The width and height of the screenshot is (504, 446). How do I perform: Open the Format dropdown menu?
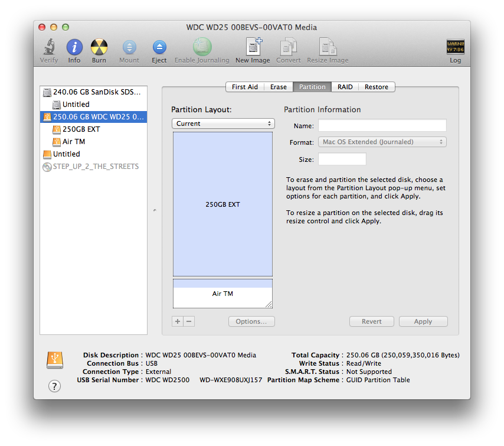[x=382, y=142]
